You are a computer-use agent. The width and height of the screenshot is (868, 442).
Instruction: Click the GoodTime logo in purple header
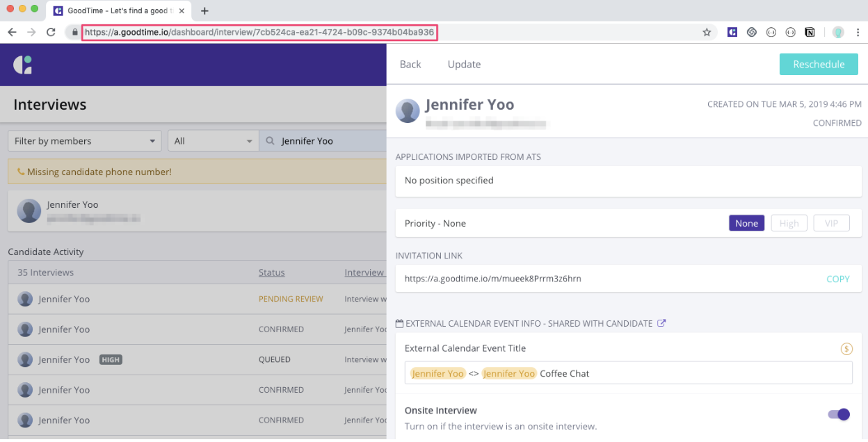(22, 65)
